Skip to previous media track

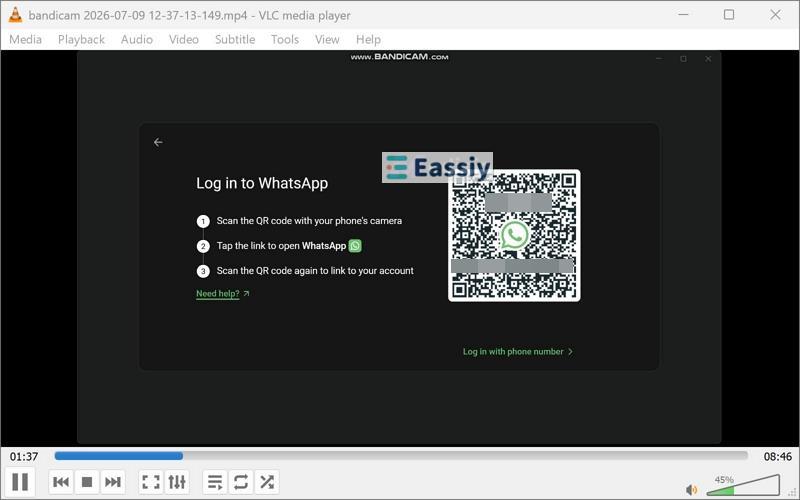(61, 482)
